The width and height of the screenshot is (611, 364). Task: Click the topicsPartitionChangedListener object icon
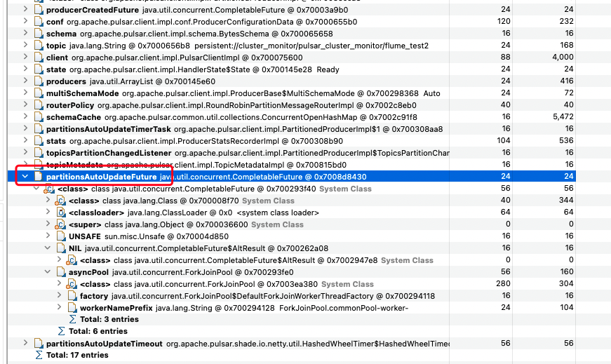pyautogui.click(x=38, y=153)
